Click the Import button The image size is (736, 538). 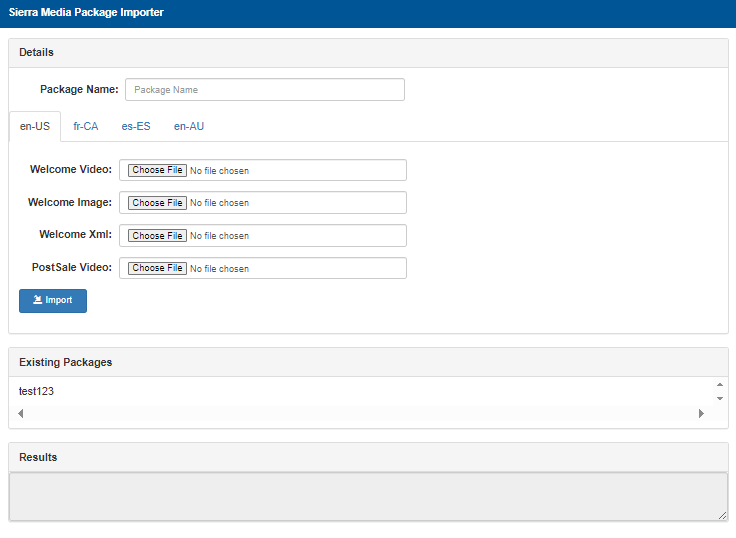53,300
